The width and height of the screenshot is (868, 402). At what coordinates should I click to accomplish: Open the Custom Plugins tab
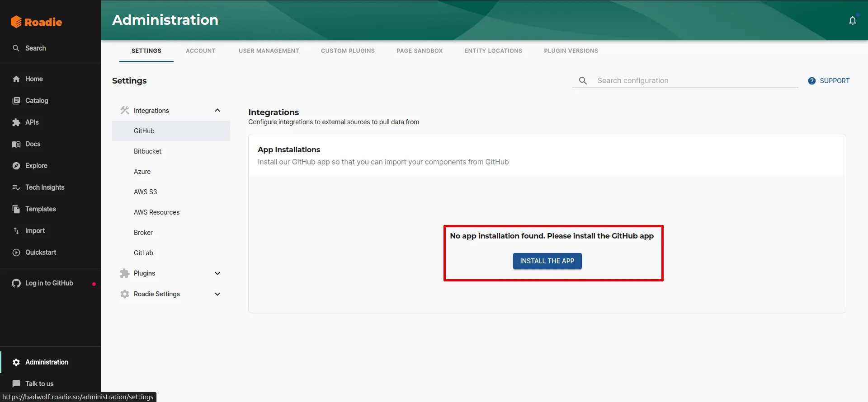coord(348,51)
